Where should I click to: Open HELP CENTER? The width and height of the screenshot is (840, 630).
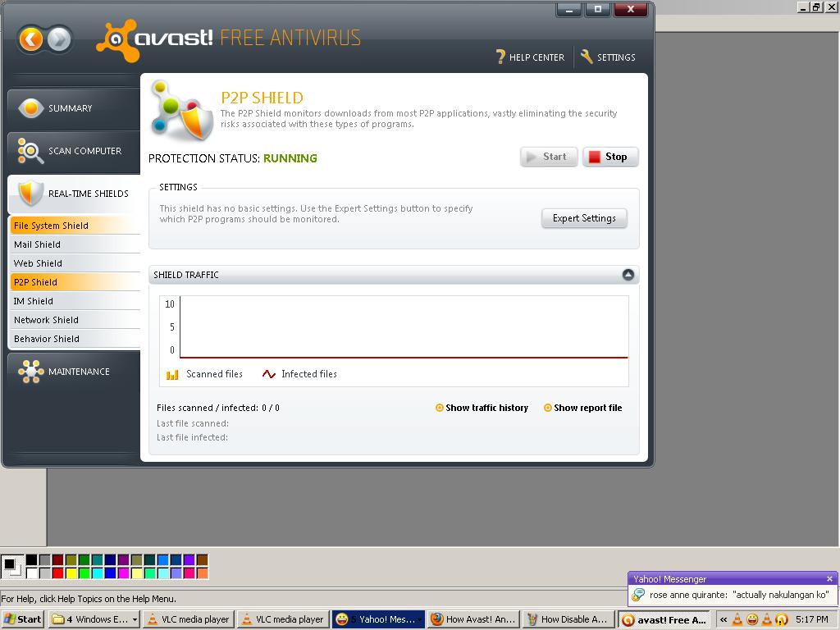[x=531, y=57]
